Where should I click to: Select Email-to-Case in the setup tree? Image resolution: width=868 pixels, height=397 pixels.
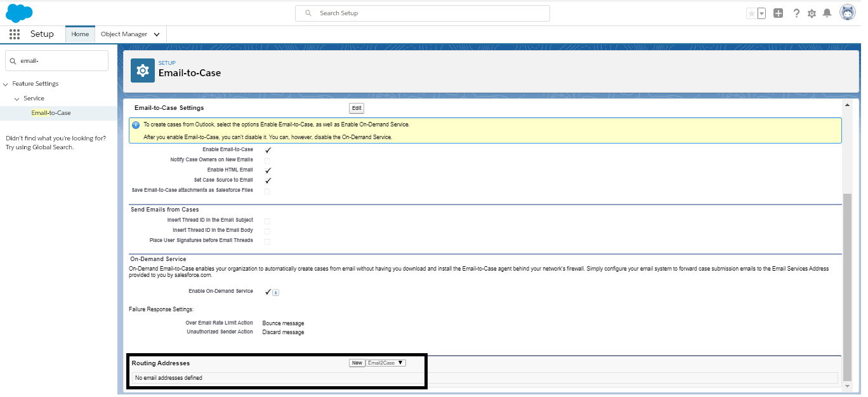[x=51, y=113]
